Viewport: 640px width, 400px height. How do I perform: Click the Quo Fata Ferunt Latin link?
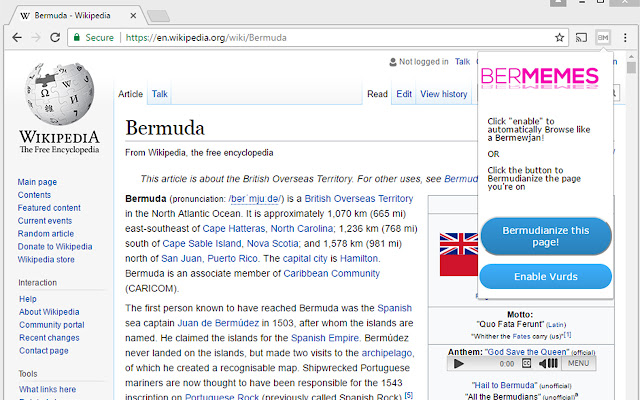(x=556, y=325)
